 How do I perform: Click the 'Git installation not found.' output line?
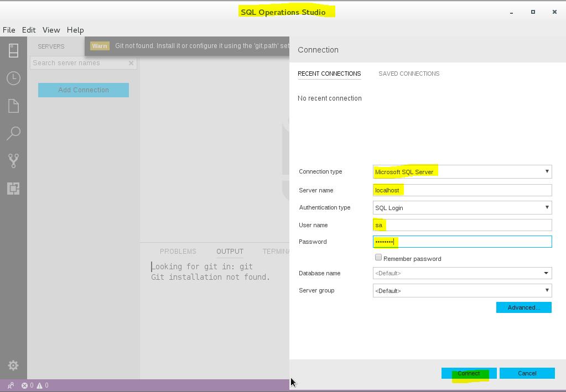tap(210, 277)
